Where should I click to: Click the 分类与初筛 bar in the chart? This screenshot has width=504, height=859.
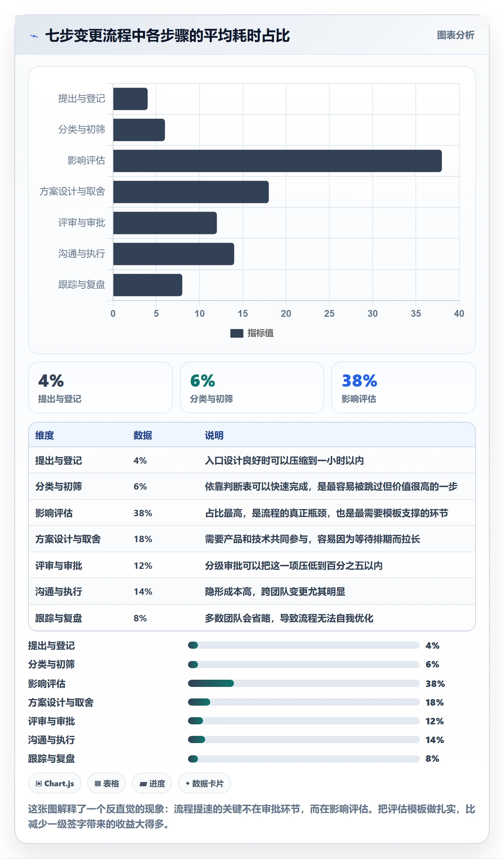click(139, 130)
